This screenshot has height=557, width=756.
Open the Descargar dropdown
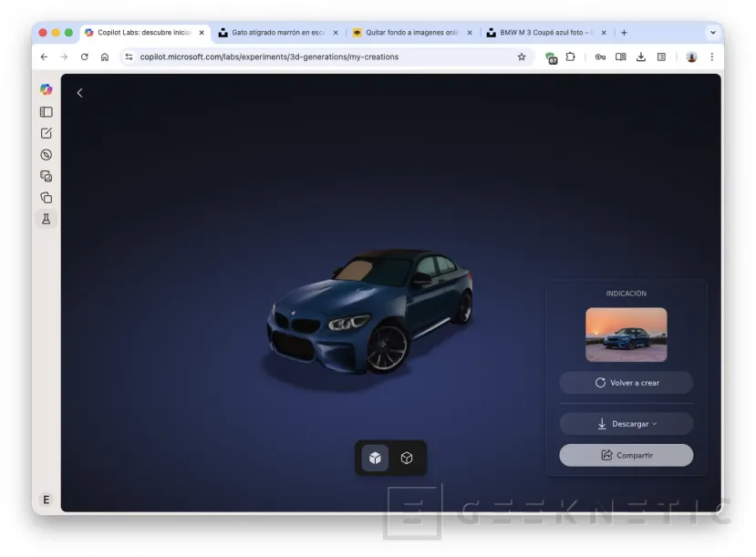[626, 423]
